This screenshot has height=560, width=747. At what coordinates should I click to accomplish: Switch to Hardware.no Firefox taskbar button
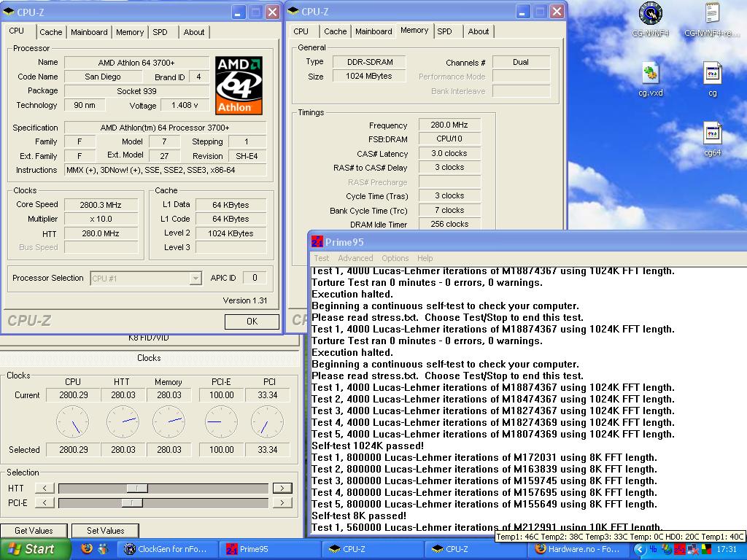578,549
